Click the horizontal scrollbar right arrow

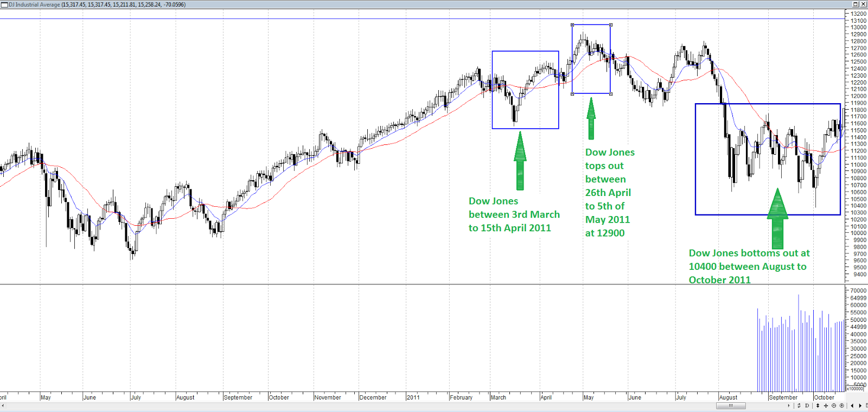(789, 405)
